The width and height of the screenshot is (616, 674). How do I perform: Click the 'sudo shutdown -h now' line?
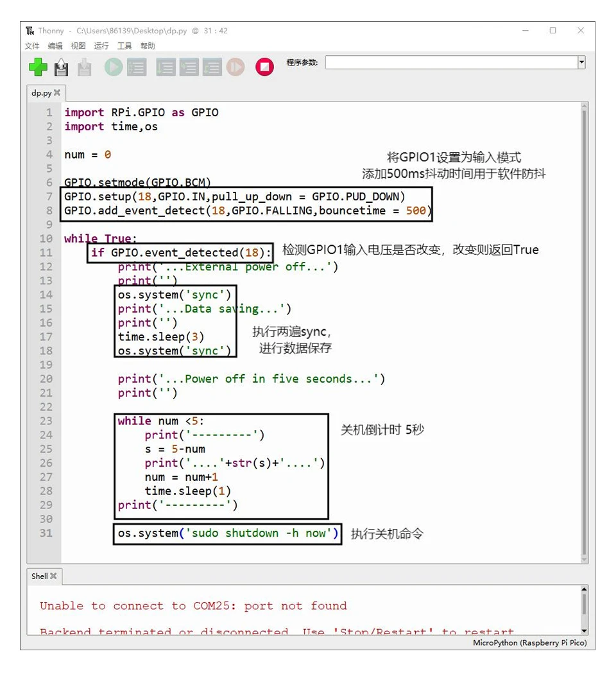(228, 533)
